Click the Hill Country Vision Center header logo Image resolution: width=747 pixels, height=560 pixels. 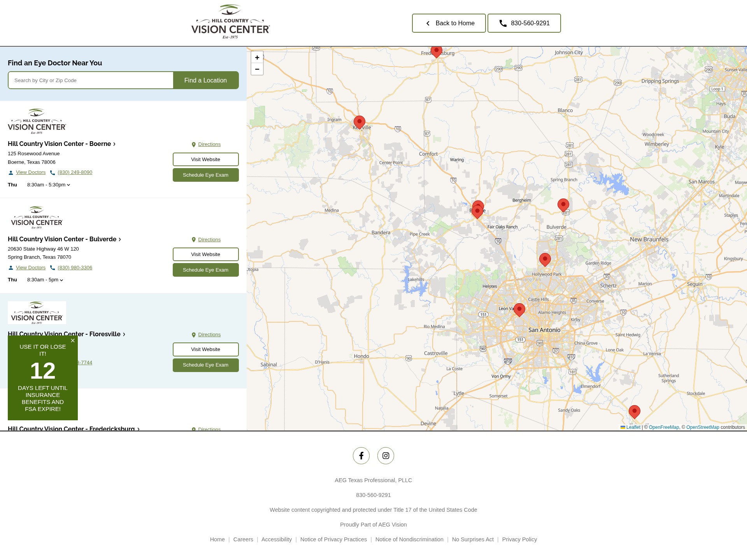(x=230, y=22)
